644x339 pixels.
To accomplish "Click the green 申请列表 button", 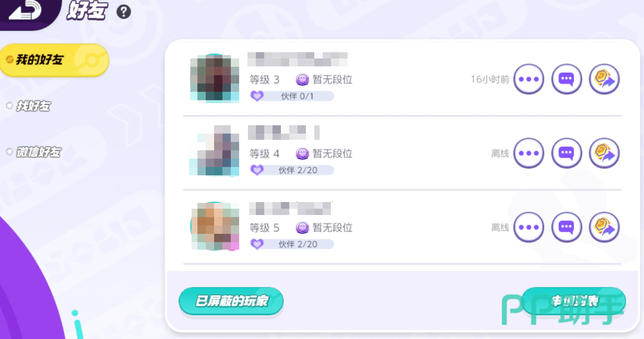I will coord(573,301).
